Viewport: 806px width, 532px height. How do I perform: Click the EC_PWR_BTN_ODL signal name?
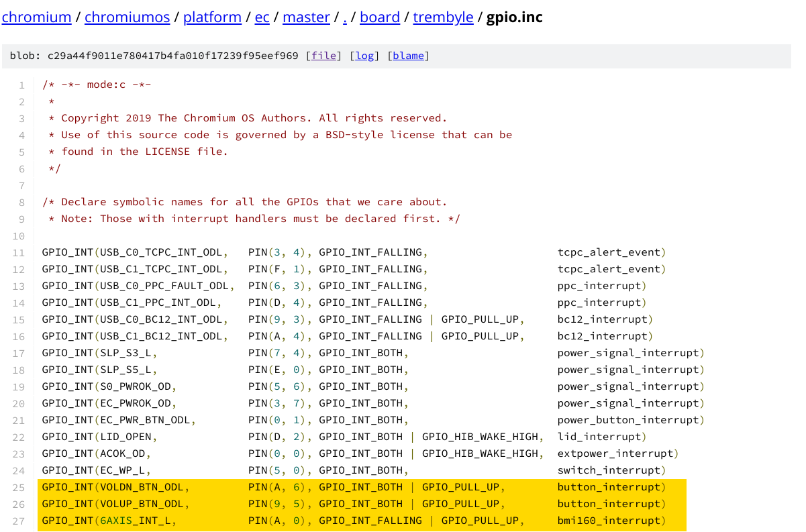tap(144, 420)
